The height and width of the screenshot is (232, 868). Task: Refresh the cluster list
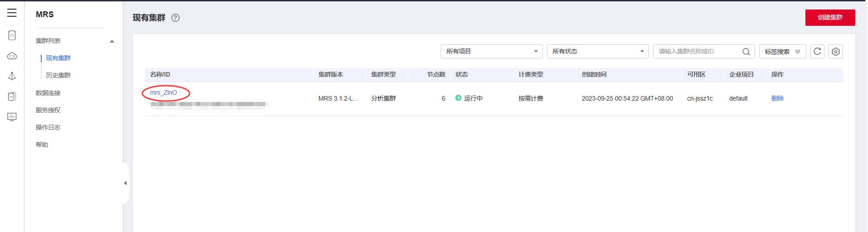pyautogui.click(x=817, y=52)
